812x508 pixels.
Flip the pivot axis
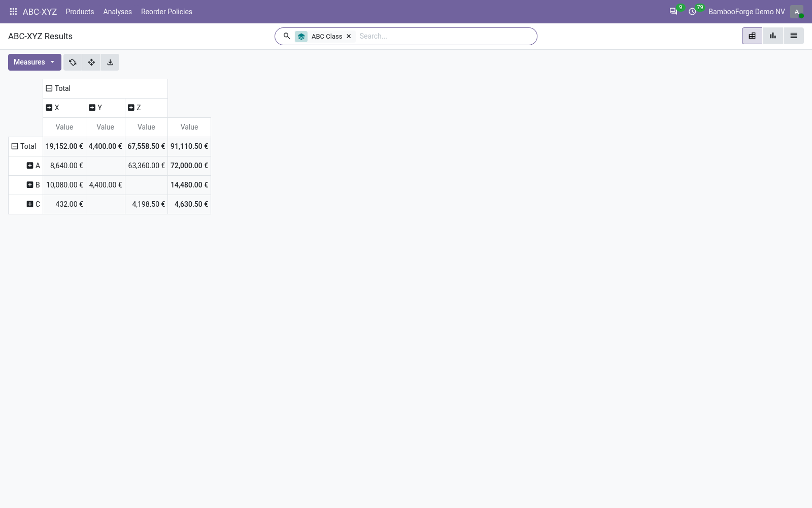coord(73,62)
